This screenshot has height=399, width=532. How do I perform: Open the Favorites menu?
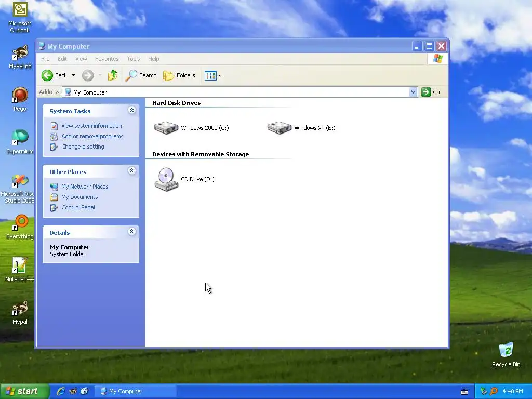pyautogui.click(x=107, y=59)
